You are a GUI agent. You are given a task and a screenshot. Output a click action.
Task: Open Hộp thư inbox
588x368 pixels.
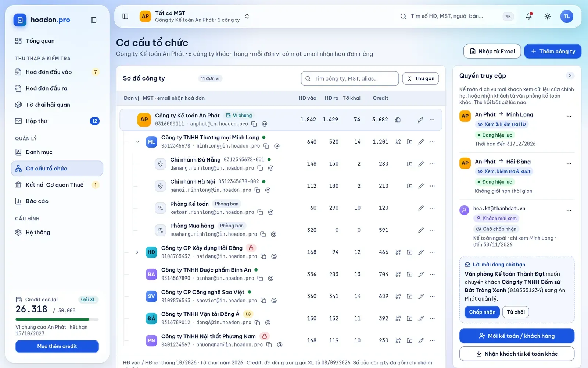pyautogui.click(x=57, y=121)
